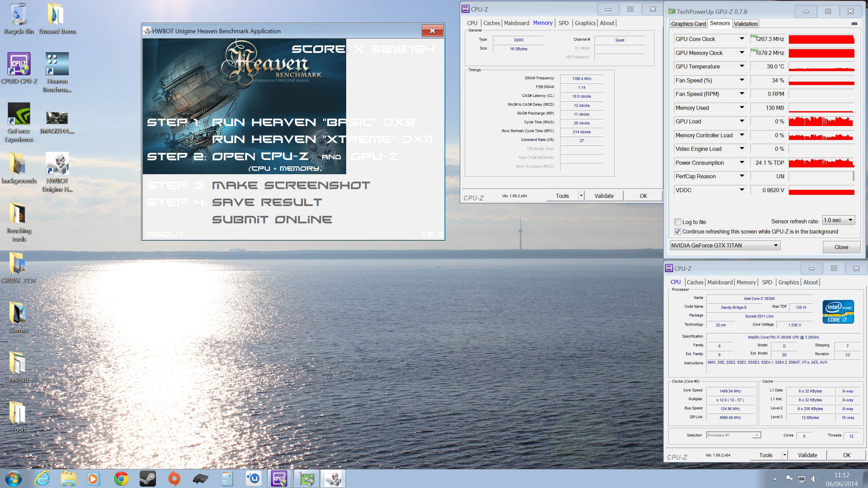868x488 pixels.
Task: Open the Calculator taskbar icon
Action: click(227, 479)
